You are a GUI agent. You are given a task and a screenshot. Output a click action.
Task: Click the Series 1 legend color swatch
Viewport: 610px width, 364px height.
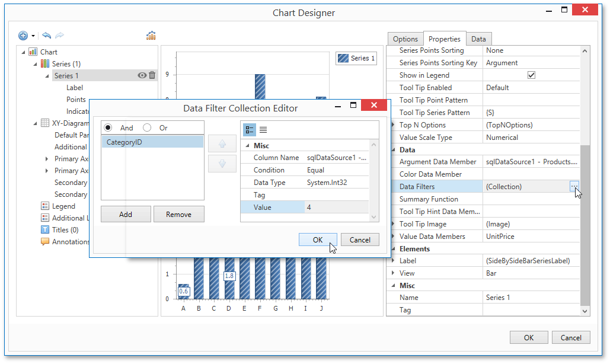click(343, 58)
